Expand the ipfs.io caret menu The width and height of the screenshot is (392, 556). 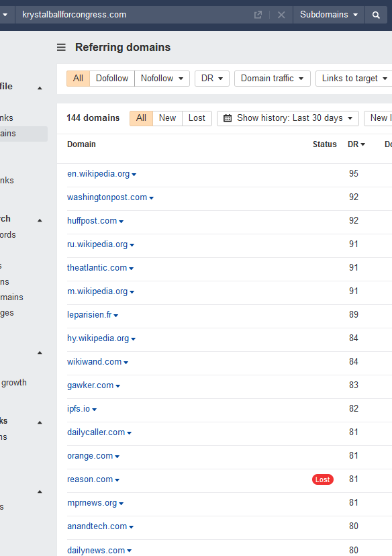pyautogui.click(x=94, y=409)
